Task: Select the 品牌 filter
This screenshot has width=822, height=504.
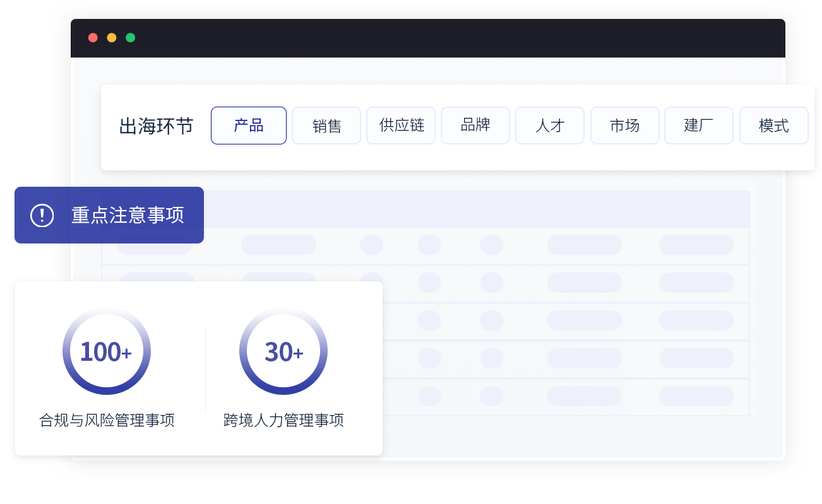Action: (x=475, y=126)
